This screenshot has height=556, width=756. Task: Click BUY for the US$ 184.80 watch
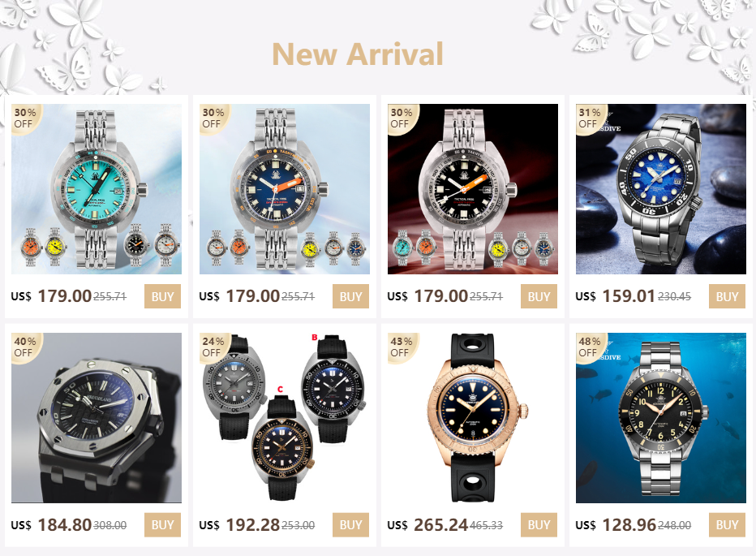tap(162, 524)
